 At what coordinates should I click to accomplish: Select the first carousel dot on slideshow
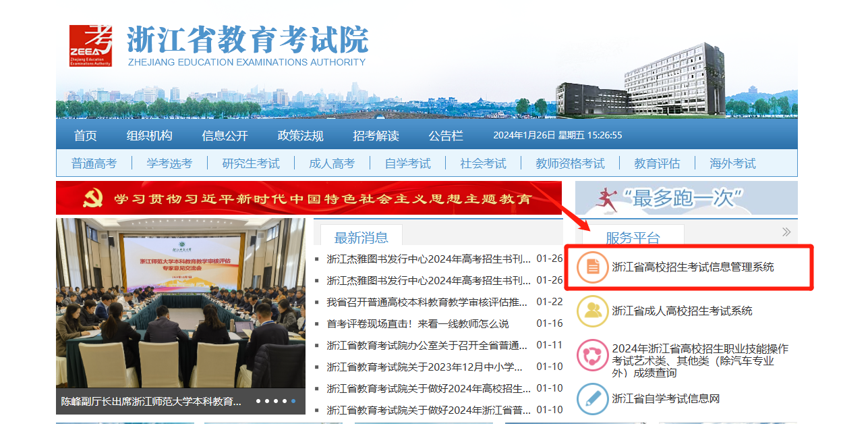click(x=258, y=401)
